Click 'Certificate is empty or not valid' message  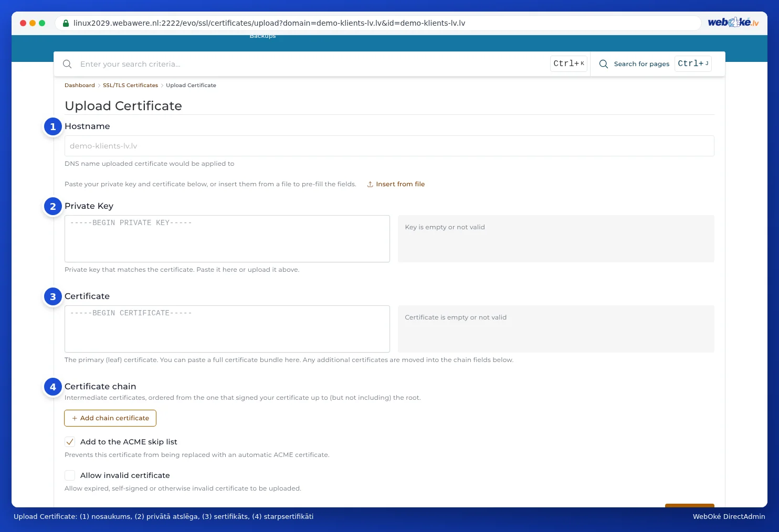456,317
